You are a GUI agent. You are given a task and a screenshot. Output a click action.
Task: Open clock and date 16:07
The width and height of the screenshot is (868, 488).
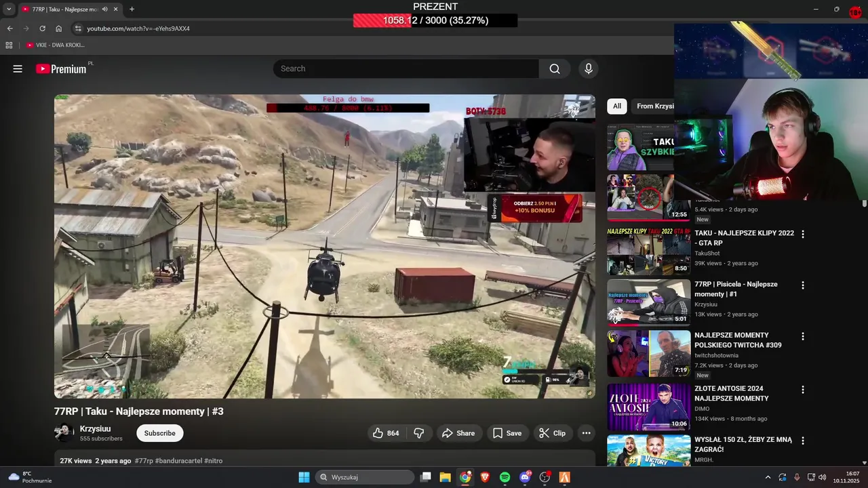[x=847, y=477]
